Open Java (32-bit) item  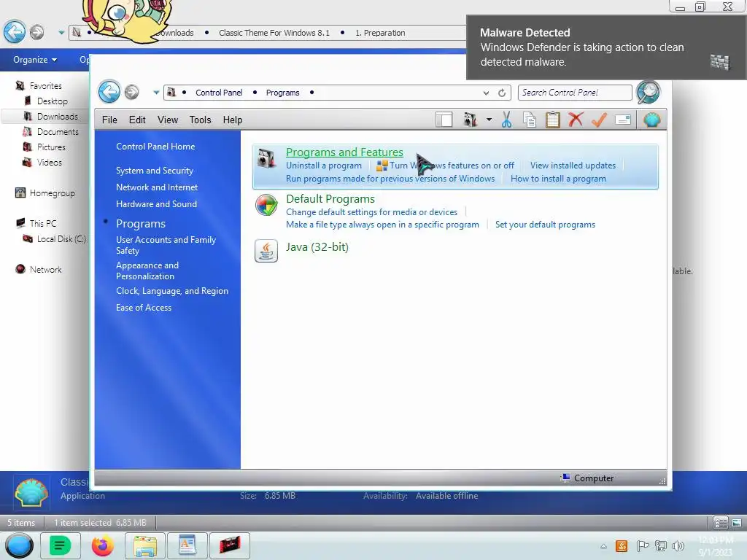point(317,246)
